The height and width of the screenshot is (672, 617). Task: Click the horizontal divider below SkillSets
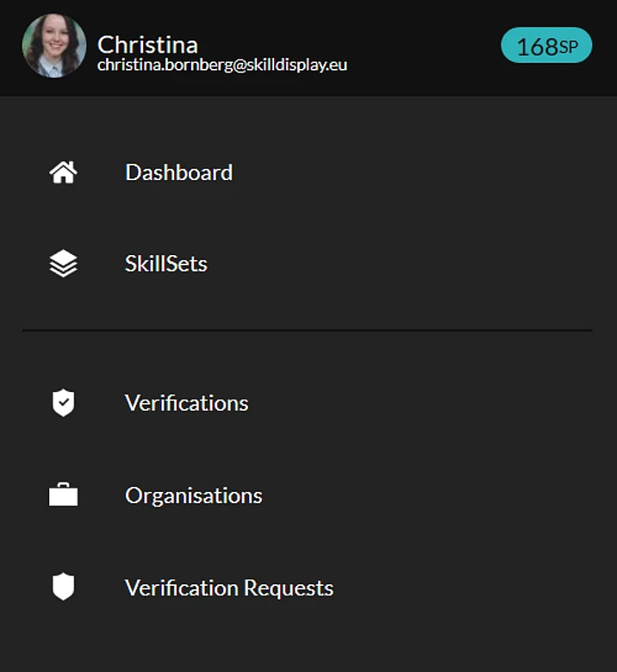[307, 330]
